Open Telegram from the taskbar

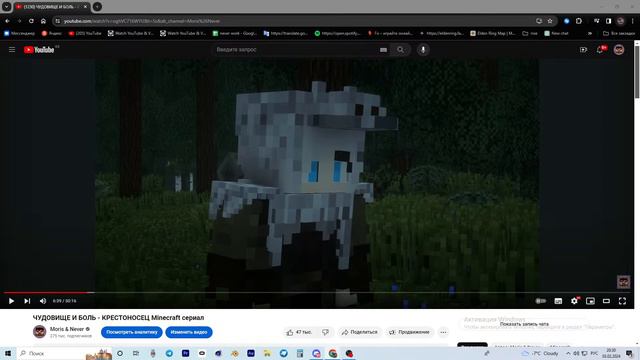(x=169, y=353)
